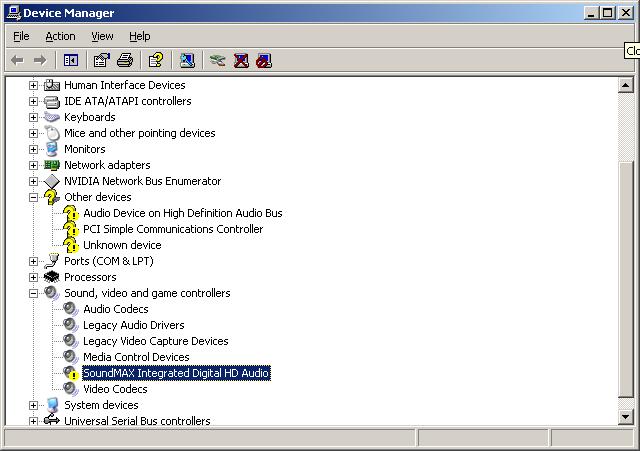Viewport: 640px width, 451px height.
Task: Select Audio Device on High Definition Audio Bus
Action: click(x=183, y=213)
